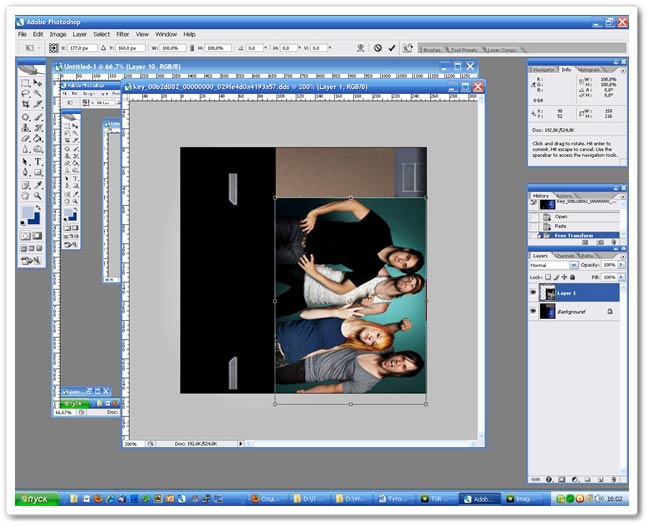Select the Move tool
650x527 pixels.
pyautogui.click(x=38, y=82)
